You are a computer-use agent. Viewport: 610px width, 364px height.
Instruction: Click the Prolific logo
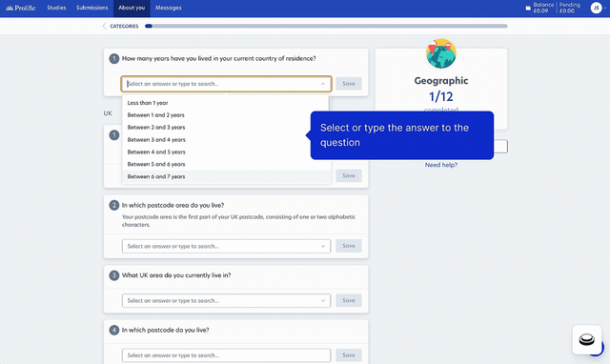click(x=21, y=8)
